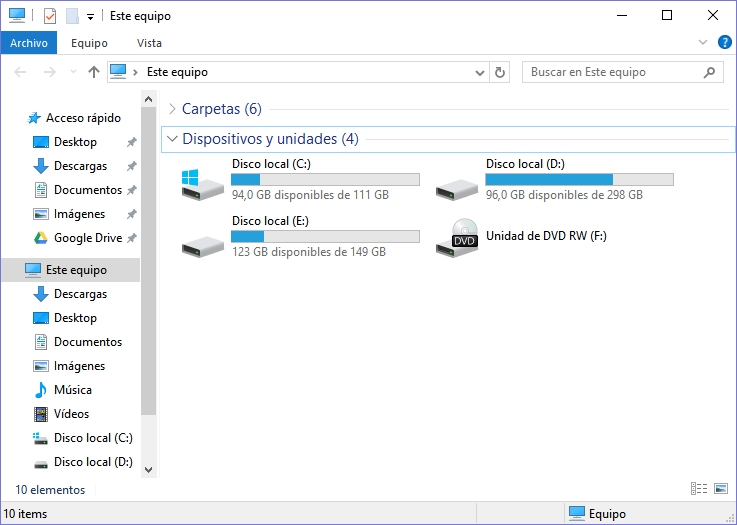Click the address bar breadcrumb chevron
Viewport: 737px width, 525px height.
tap(135, 72)
